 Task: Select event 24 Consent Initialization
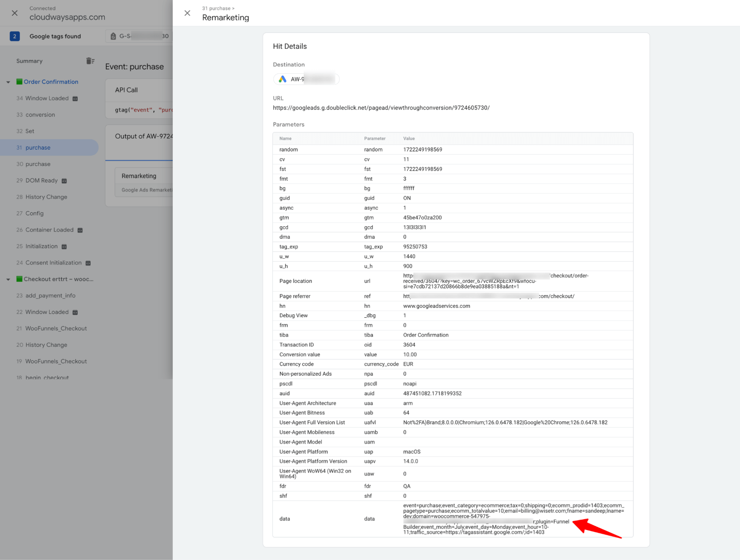49,263
